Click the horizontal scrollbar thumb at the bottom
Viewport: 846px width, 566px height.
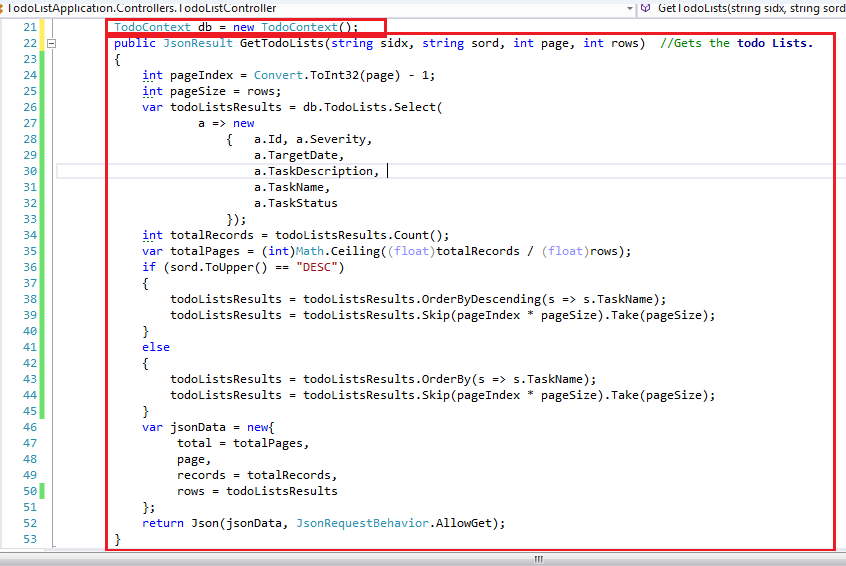click(x=538, y=559)
